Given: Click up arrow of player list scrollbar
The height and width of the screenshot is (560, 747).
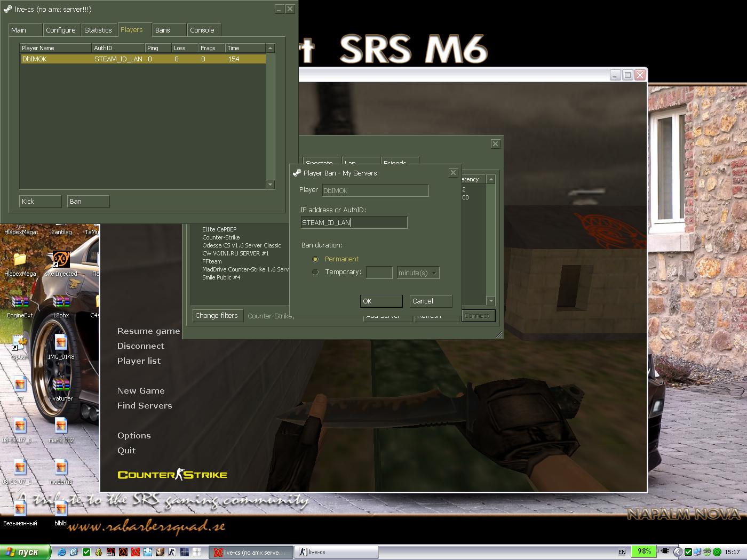Looking at the screenshot, I should tap(270, 49).
